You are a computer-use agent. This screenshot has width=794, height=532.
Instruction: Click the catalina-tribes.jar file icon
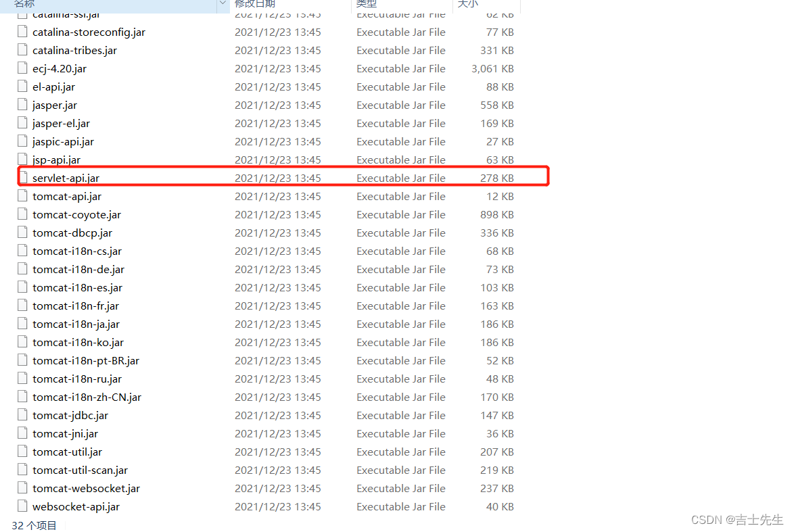(22, 50)
